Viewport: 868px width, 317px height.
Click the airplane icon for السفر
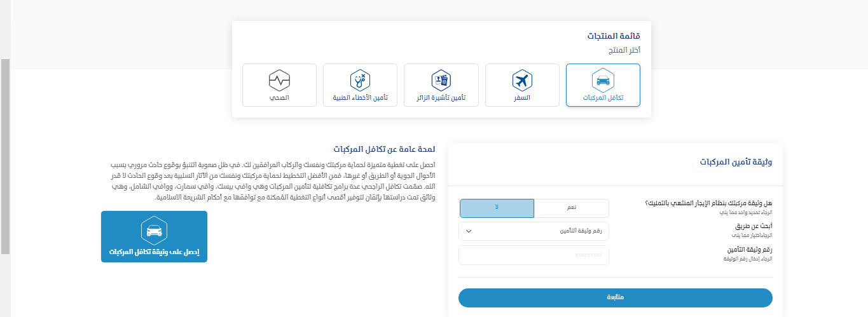point(522,81)
